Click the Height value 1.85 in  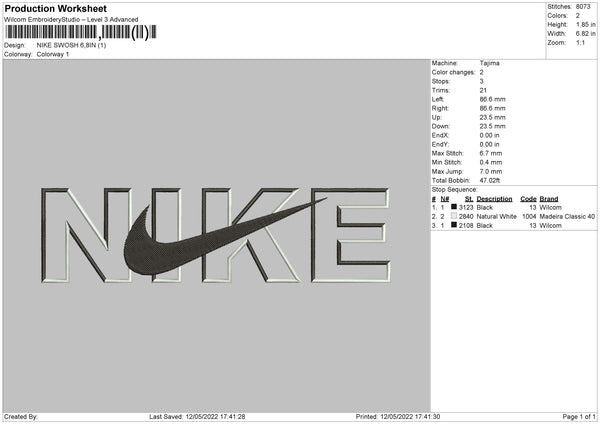[x=585, y=24]
